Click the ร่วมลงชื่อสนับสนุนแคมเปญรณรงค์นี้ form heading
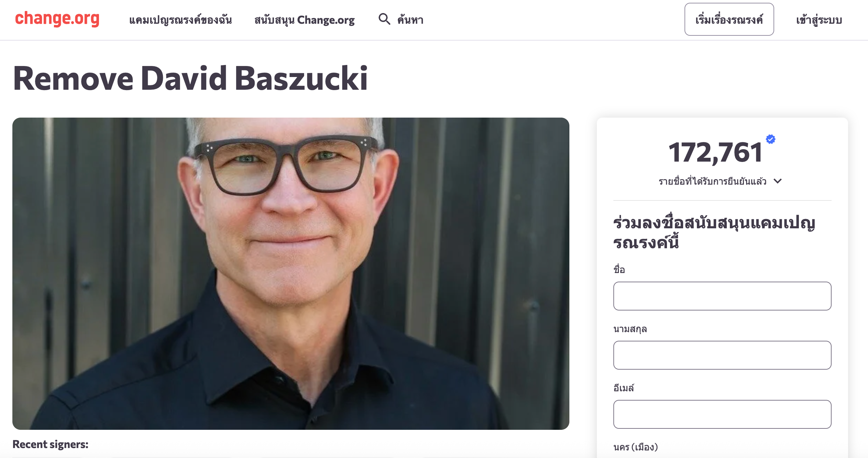The width and height of the screenshot is (868, 458). coord(714,233)
